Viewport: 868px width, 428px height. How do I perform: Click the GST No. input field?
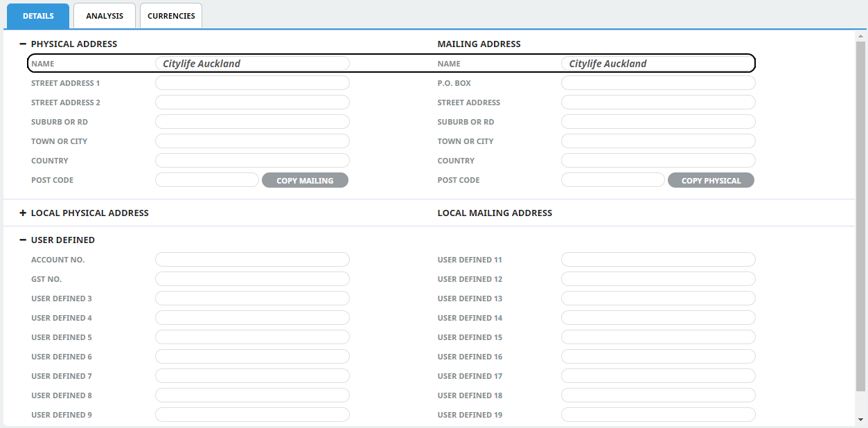(252, 279)
